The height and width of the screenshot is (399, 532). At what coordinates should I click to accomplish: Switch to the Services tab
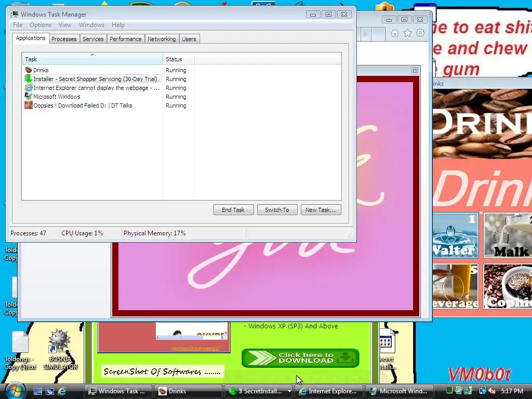93,39
